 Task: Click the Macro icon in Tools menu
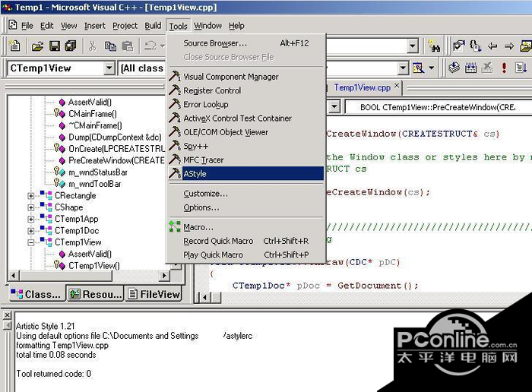175,226
